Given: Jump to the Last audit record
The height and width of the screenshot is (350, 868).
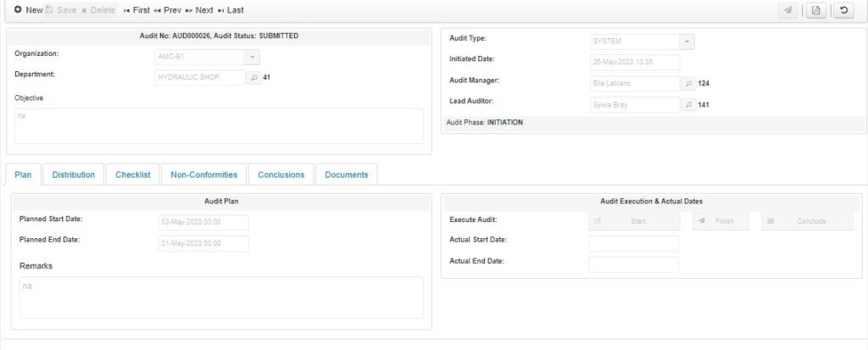Looking at the screenshot, I should pyautogui.click(x=231, y=10).
